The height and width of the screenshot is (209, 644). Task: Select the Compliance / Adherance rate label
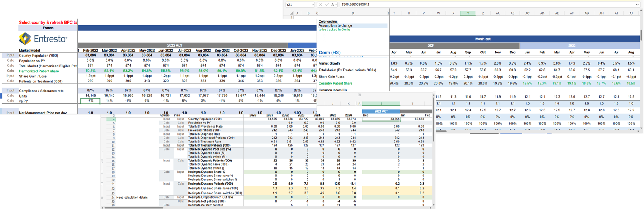41,91
